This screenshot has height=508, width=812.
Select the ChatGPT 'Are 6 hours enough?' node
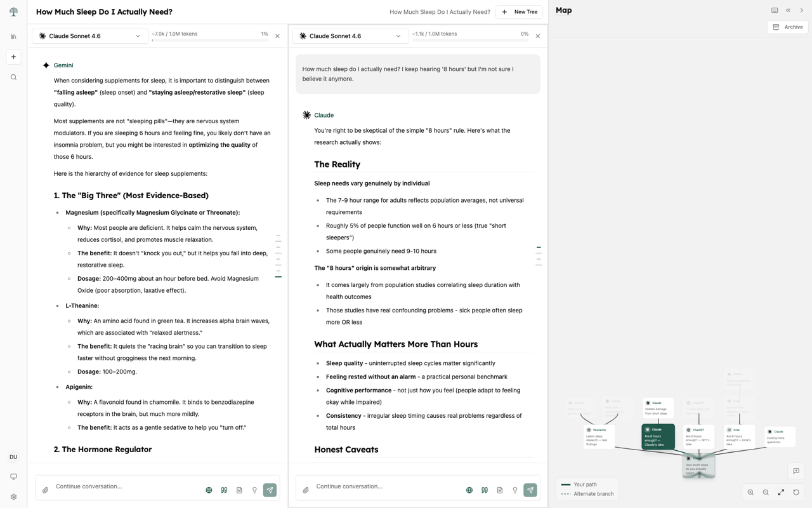[698, 437]
